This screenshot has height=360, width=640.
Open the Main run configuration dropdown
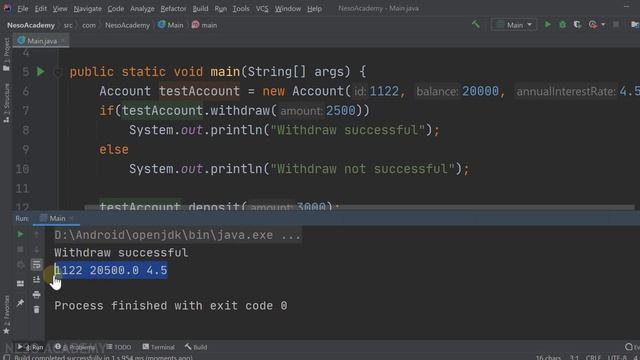point(514,25)
